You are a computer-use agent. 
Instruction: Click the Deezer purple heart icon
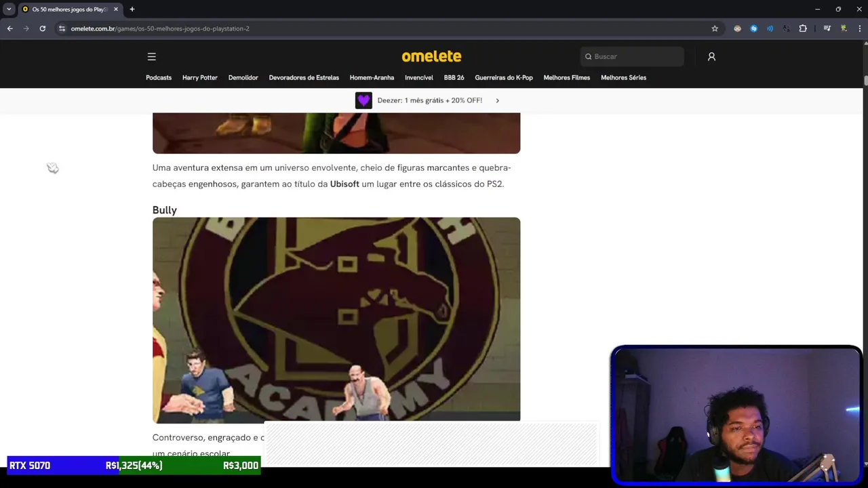[x=364, y=100]
